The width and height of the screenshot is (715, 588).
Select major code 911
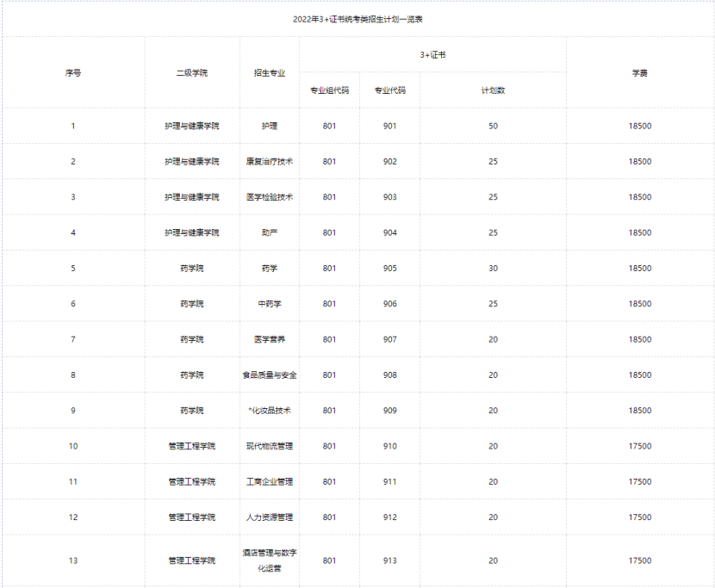tap(390, 481)
